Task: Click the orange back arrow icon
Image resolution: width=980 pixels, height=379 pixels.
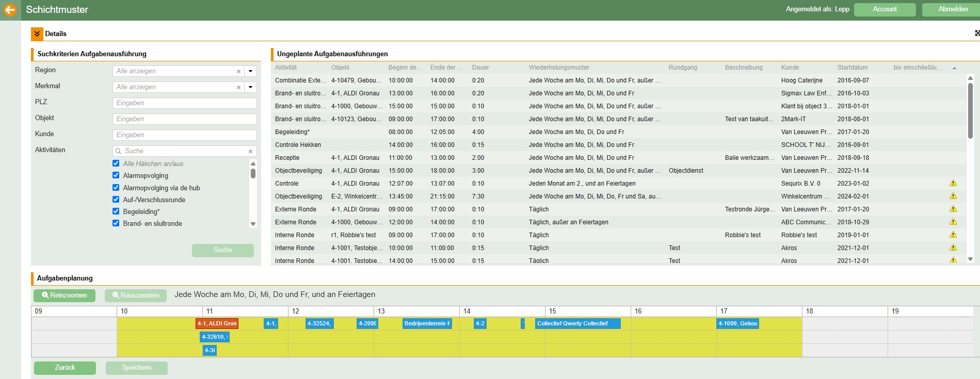Action: [10, 10]
